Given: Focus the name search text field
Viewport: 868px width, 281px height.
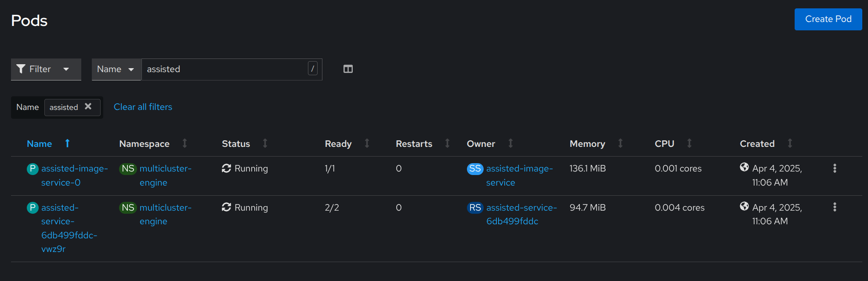Looking at the screenshot, I should [x=224, y=69].
